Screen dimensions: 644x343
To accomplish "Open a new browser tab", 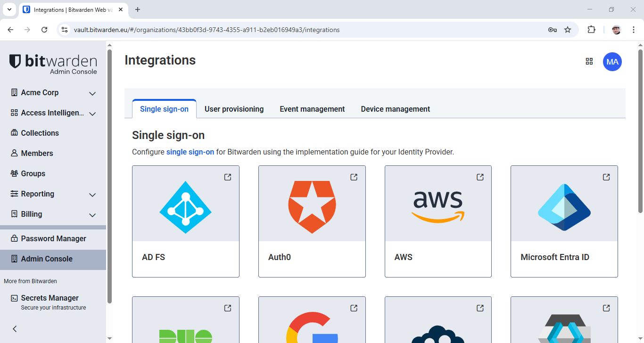I will point(138,9).
